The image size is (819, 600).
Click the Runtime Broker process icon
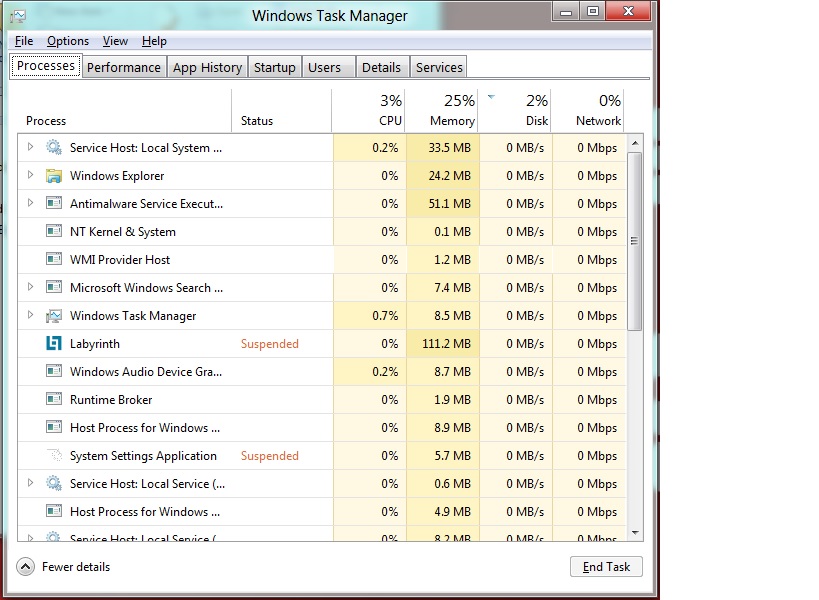click(54, 400)
